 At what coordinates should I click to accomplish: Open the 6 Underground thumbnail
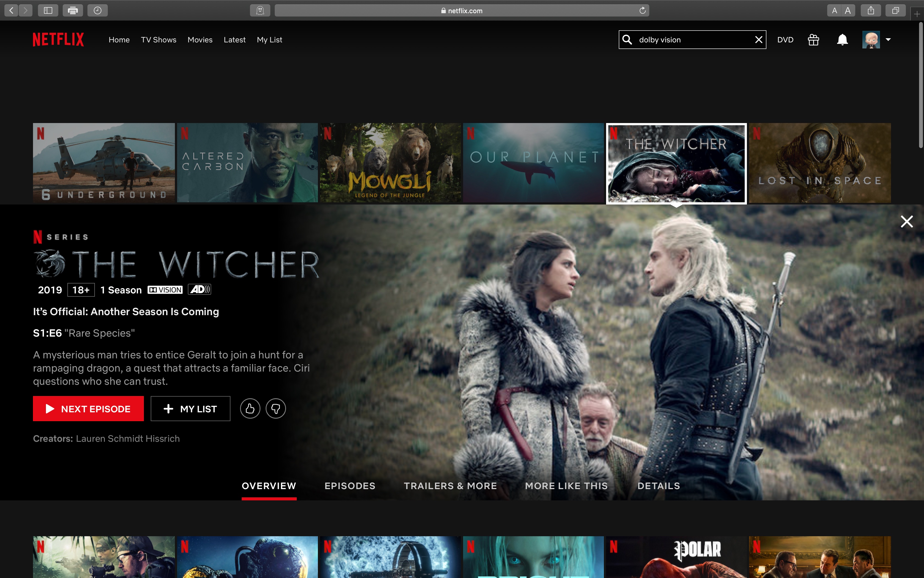click(x=104, y=162)
